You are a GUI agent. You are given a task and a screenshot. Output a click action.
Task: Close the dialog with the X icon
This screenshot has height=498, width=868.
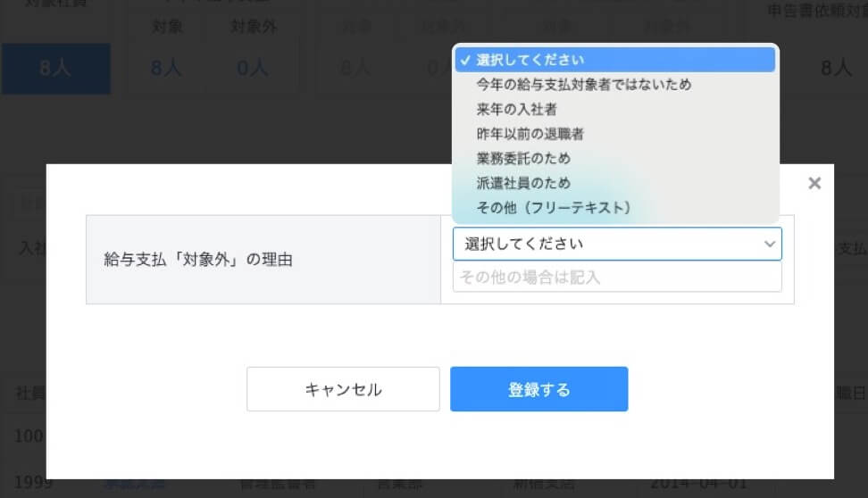(x=814, y=183)
